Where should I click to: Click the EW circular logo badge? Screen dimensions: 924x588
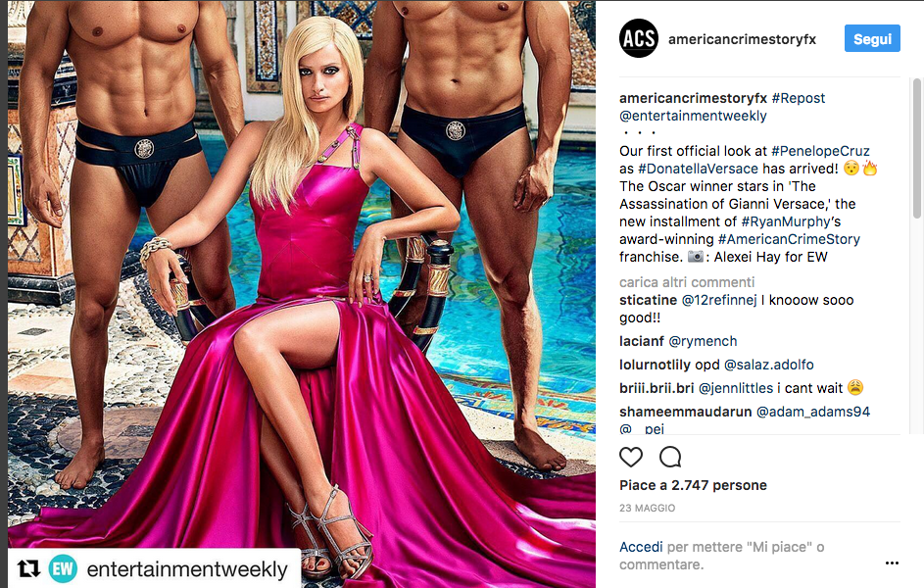tap(63, 568)
